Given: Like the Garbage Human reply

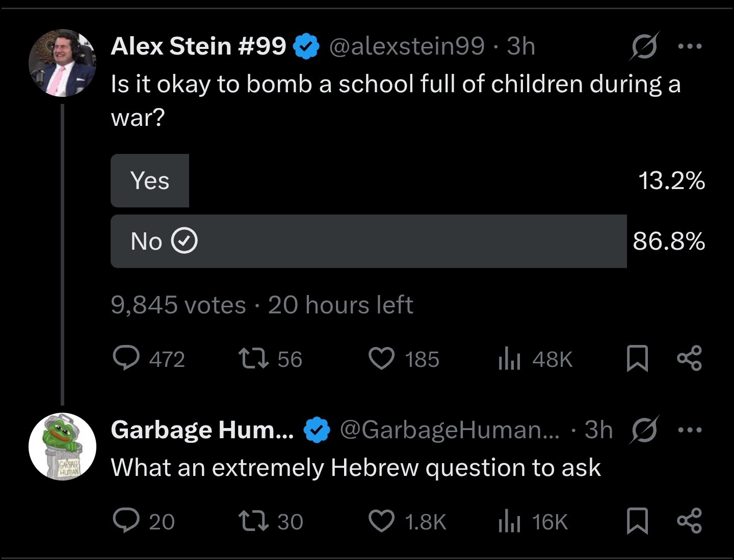Looking at the screenshot, I should click(x=381, y=521).
